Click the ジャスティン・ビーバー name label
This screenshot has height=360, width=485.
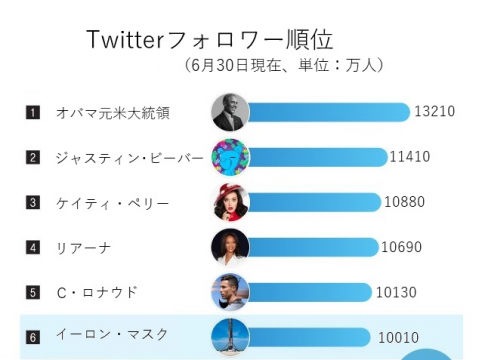[x=130, y=158]
